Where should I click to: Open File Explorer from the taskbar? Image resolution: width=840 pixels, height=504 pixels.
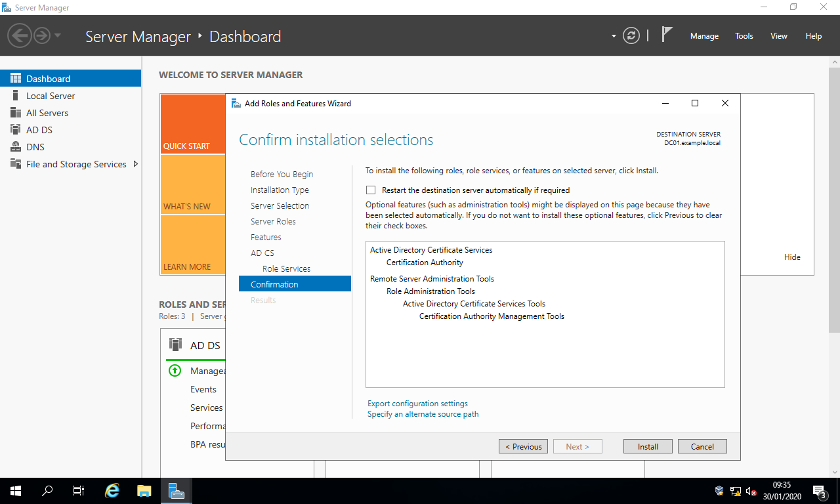coord(144,491)
